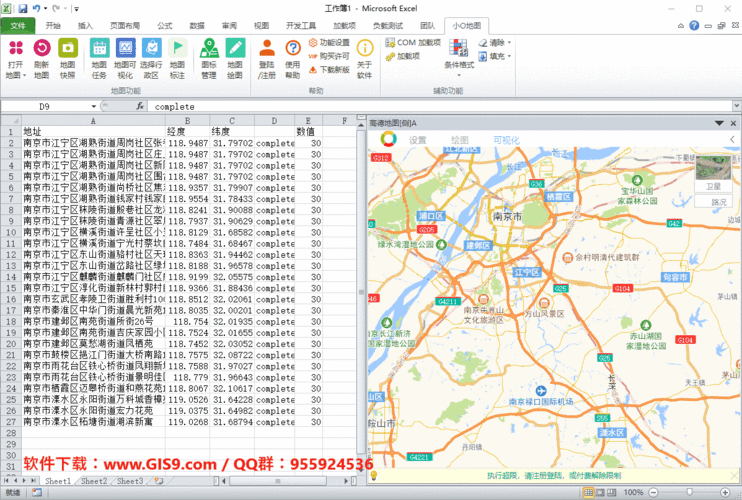Switch to the 开发工具 Developer ribbon tab

(x=301, y=26)
